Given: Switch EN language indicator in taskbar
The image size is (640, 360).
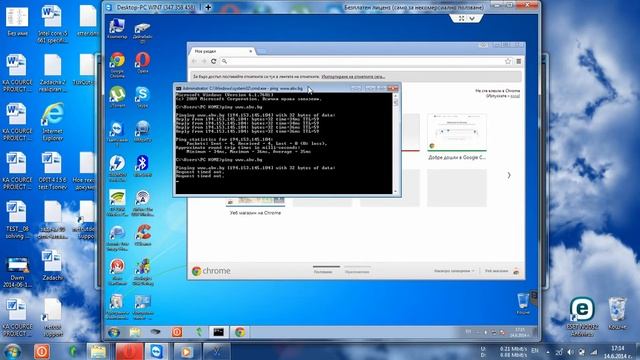Looking at the screenshot, I should (x=535, y=351).
